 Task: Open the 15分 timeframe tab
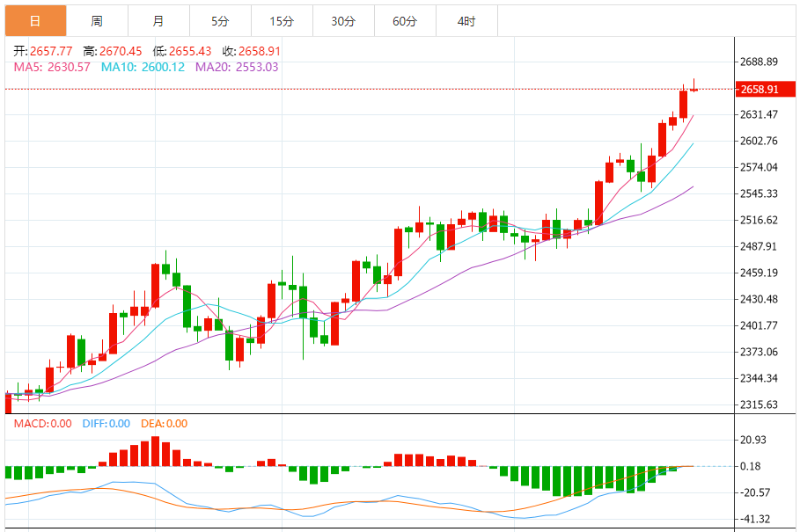282,21
